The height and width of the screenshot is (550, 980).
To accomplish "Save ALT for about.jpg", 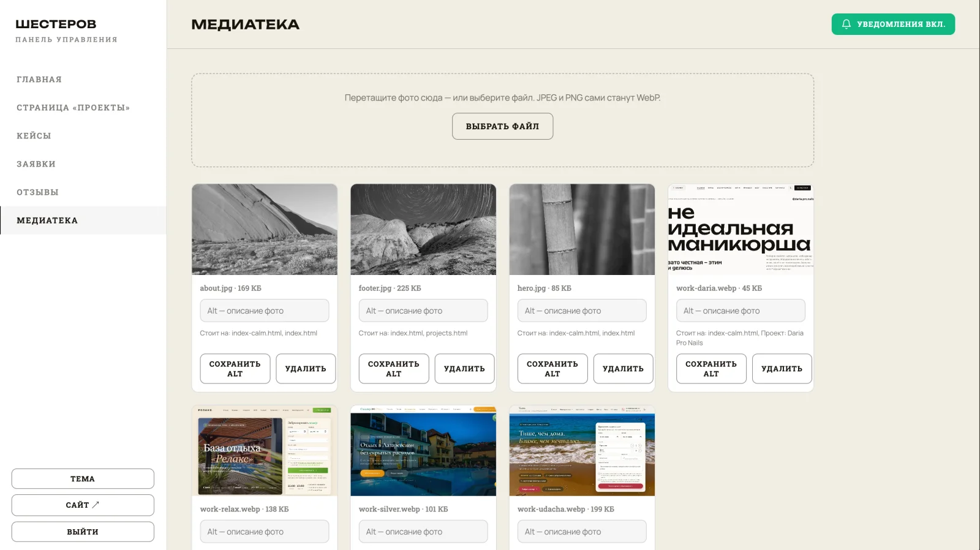I will pos(235,369).
